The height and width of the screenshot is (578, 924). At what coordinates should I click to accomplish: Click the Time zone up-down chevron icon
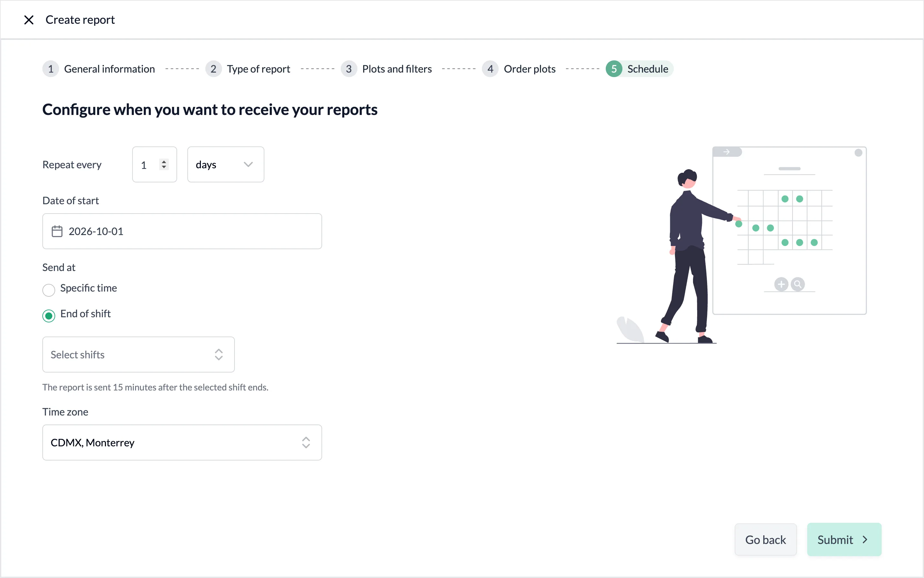pos(306,442)
